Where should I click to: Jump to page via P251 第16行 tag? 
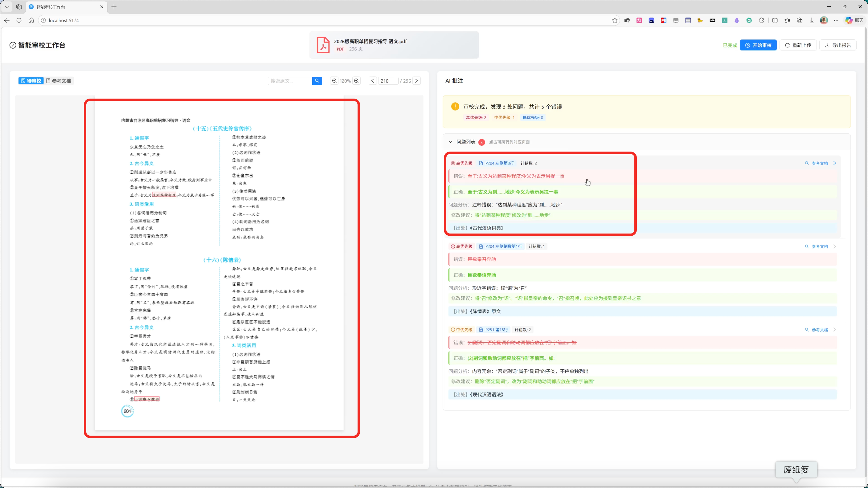click(493, 329)
